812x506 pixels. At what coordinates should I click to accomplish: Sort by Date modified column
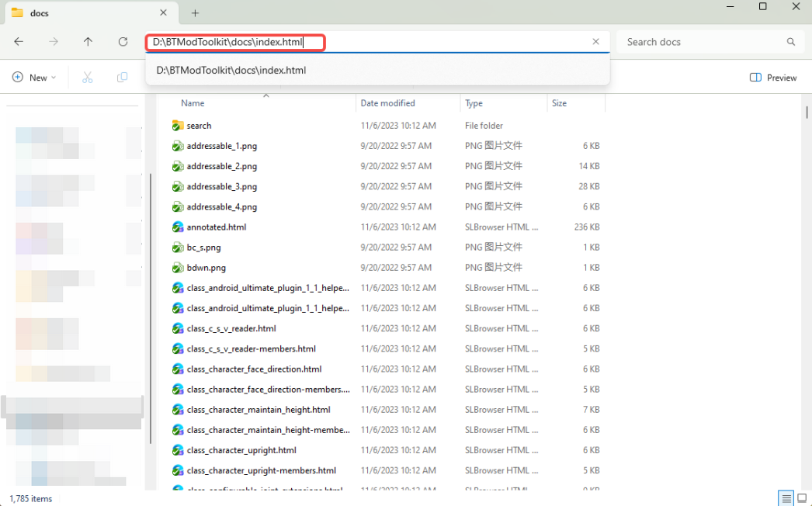pos(387,103)
